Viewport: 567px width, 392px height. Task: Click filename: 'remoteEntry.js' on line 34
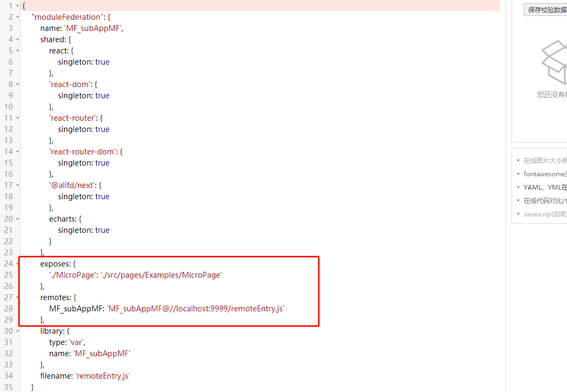coord(85,376)
